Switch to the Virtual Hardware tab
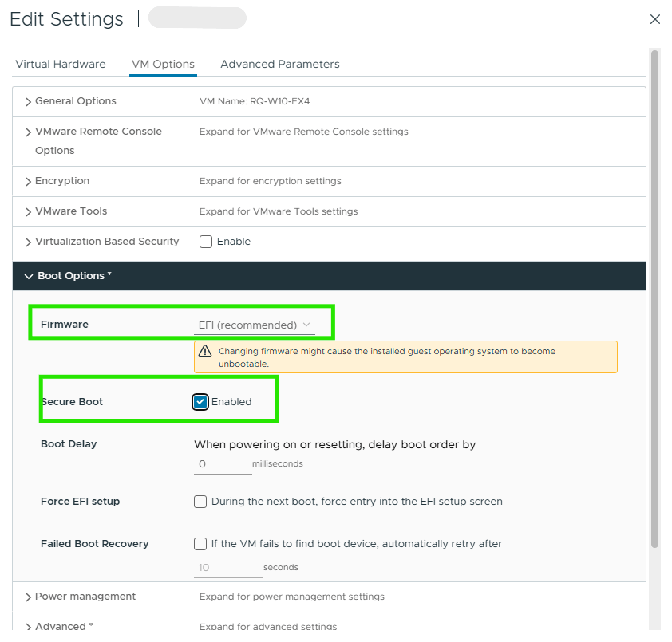 pos(61,64)
